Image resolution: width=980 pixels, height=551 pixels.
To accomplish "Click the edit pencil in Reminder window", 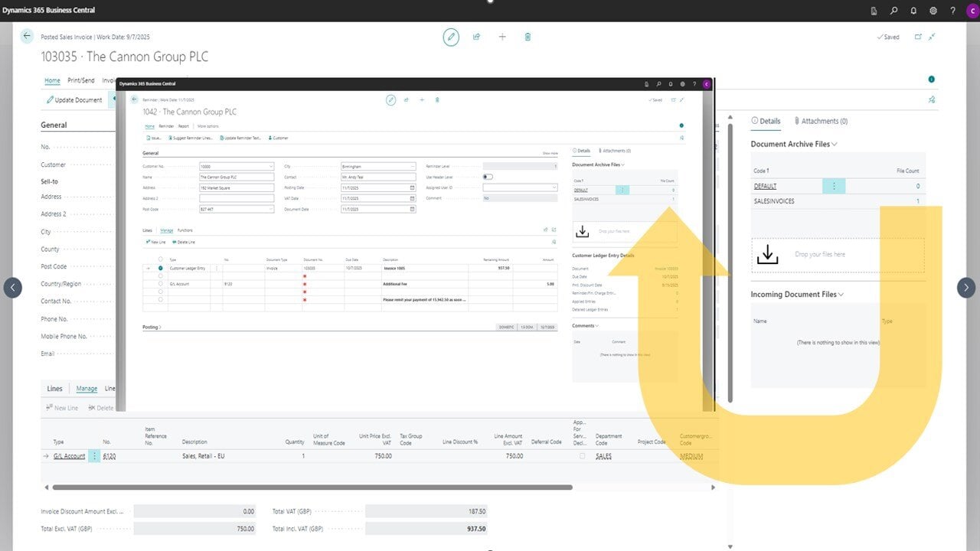I will point(390,99).
